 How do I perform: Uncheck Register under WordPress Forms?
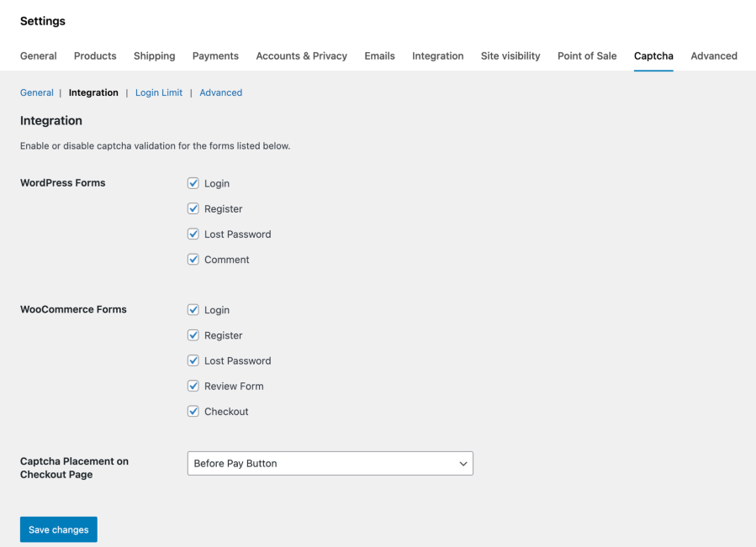click(x=193, y=208)
